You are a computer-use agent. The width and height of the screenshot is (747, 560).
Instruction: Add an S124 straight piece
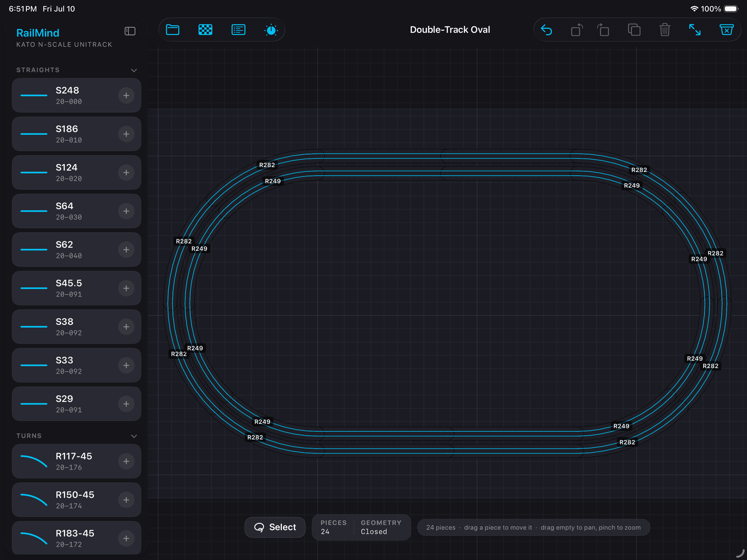coord(126,173)
